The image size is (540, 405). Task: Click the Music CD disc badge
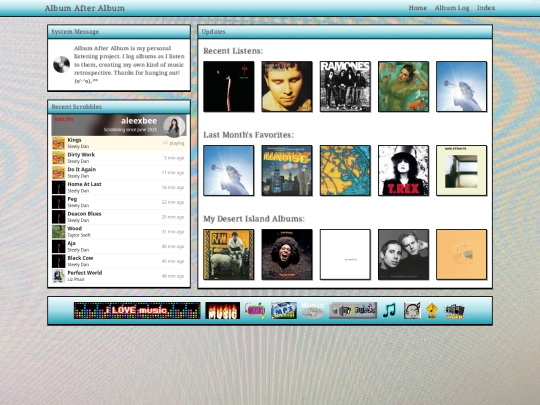313,310
